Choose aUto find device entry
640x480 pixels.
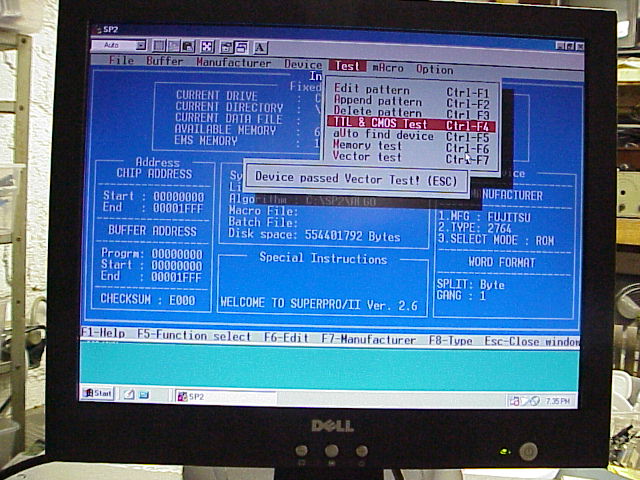(411, 136)
